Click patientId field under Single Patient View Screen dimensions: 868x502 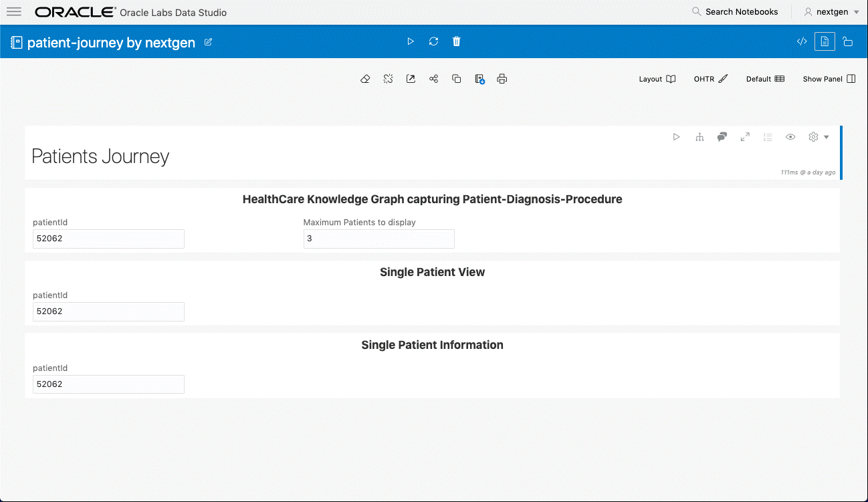coord(108,311)
